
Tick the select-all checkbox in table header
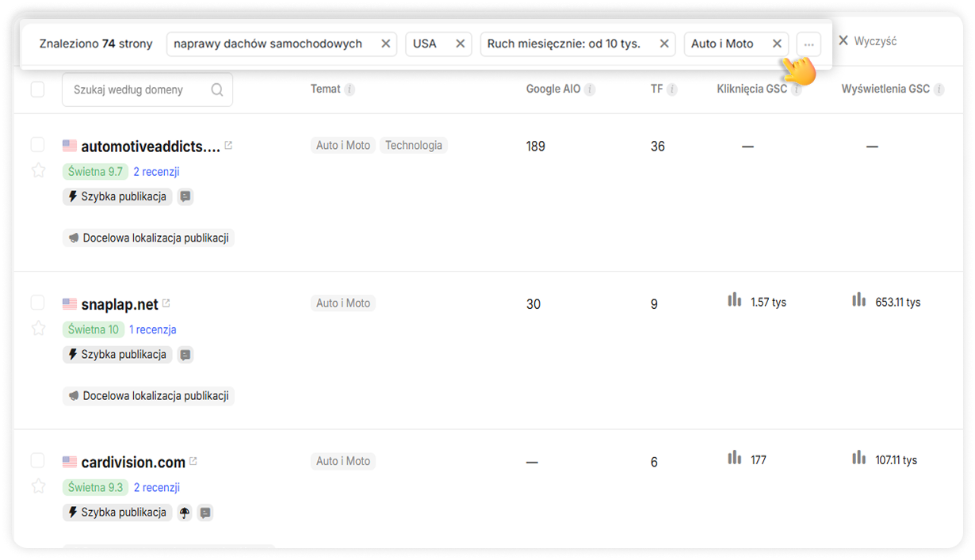37,90
